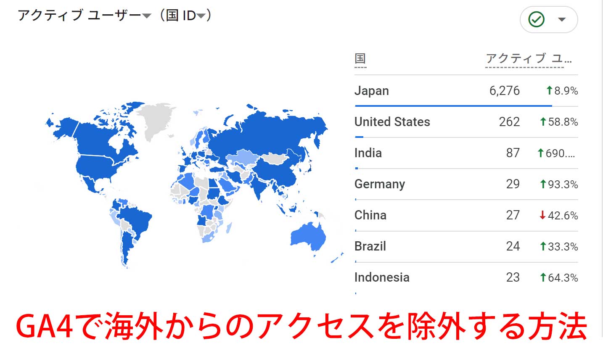
Task: Click the India row label
Action: 368,153
